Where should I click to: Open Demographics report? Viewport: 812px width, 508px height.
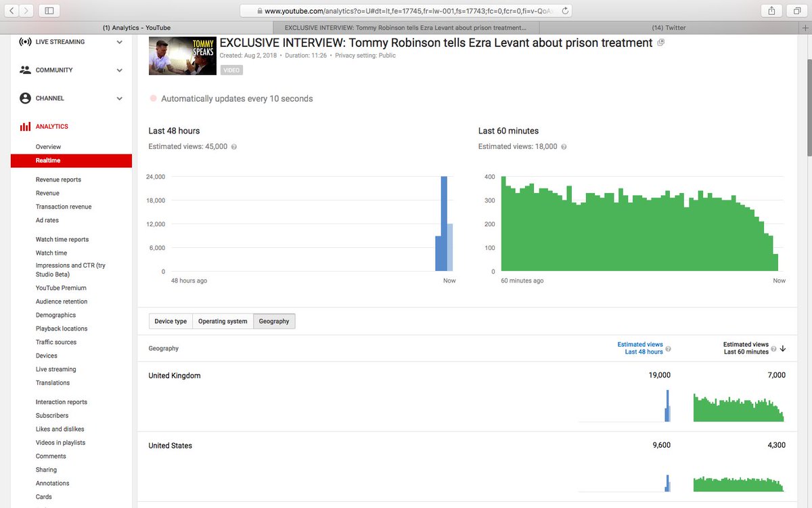(x=55, y=315)
